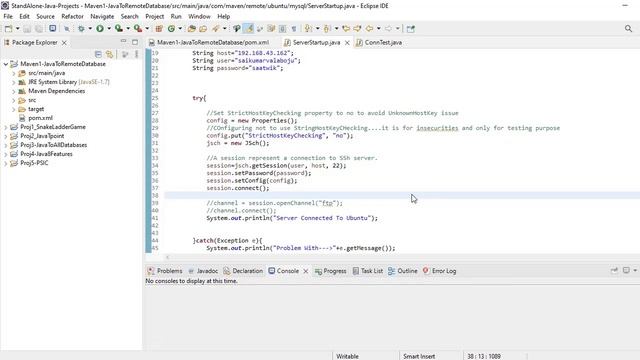Screen dimensions: 640x360
Task: Expand JRE System Library node
Action: pyautogui.click(x=13, y=82)
